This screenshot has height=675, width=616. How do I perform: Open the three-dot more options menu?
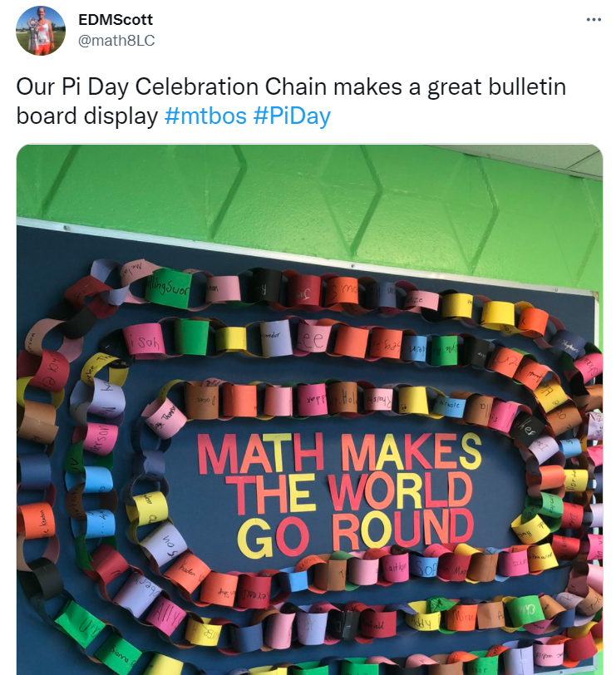click(593, 19)
